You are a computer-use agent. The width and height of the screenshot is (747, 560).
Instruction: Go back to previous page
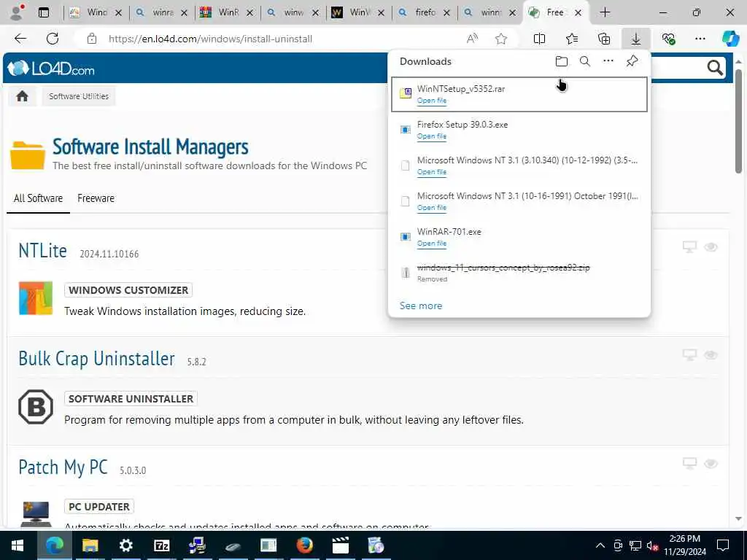tap(20, 39)
